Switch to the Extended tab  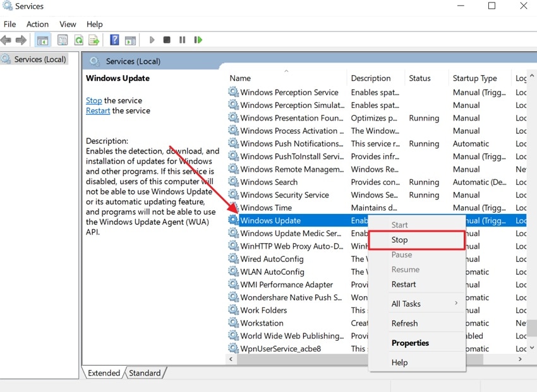pyautogui.click(x=104, y=373)
